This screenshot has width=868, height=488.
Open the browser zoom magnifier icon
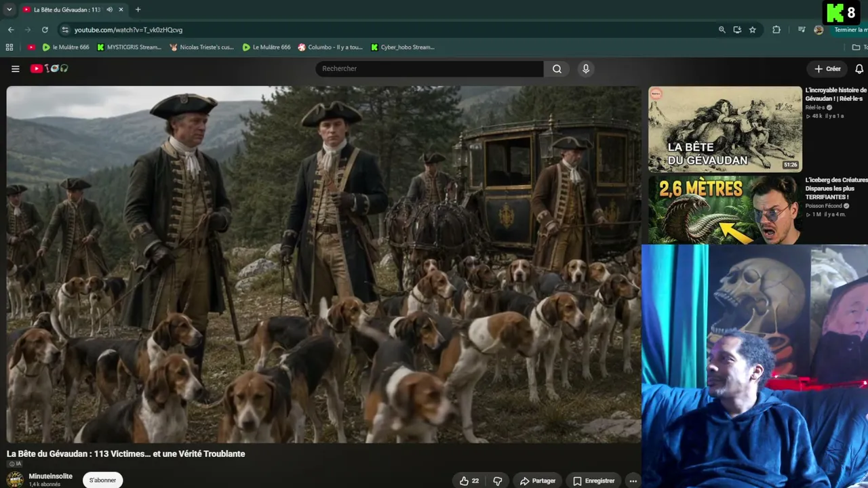tap(722, 30)
